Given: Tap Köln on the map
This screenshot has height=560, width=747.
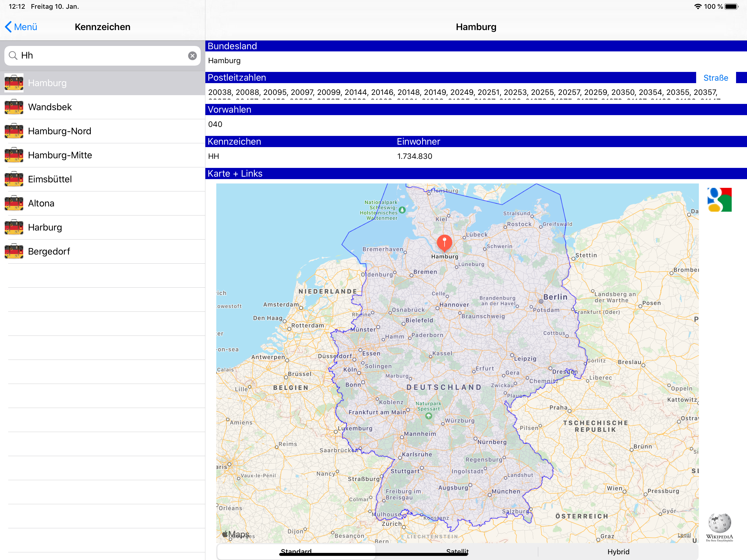Looking at the screenshot, I should click(x=350, y=369).
